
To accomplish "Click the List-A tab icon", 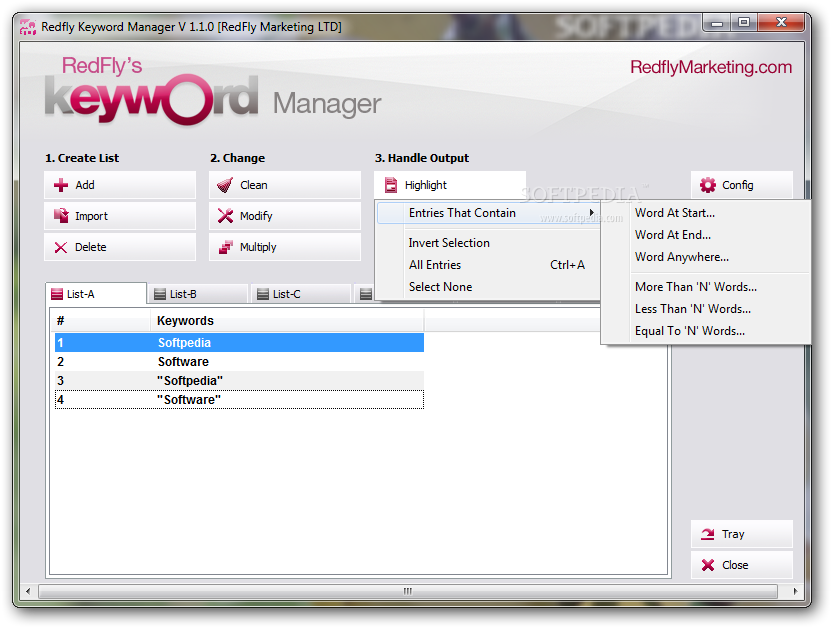I will 57,294.
